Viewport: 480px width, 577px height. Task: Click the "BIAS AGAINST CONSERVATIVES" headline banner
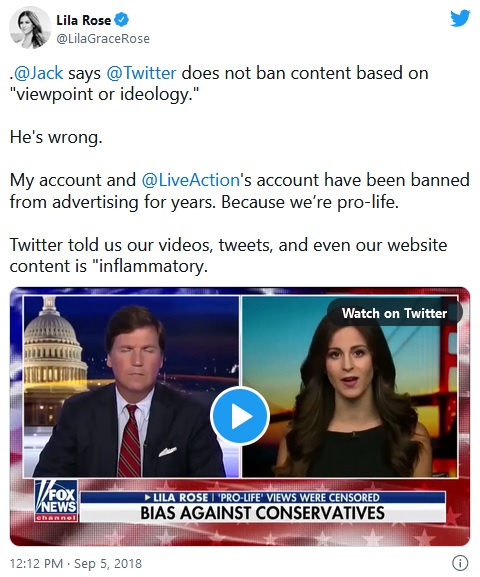point(262,513)
